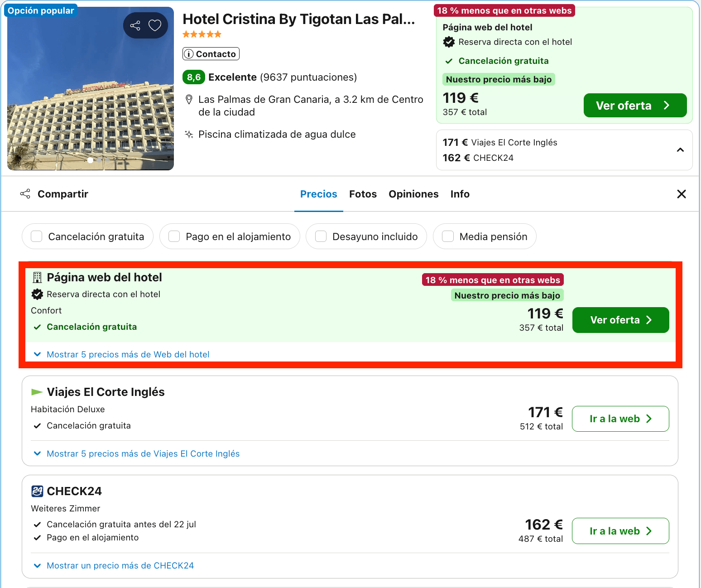
Task: Open the Contacto button
Action: pos(211,54)
